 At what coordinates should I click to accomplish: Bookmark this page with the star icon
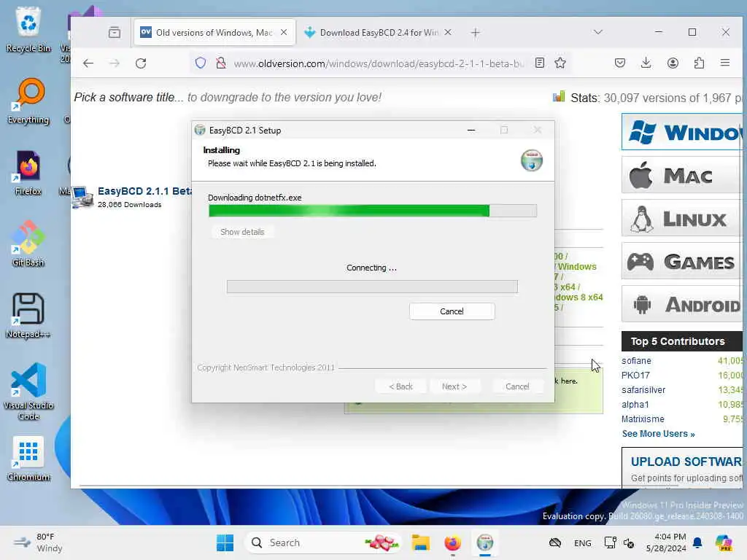[560, 63]
